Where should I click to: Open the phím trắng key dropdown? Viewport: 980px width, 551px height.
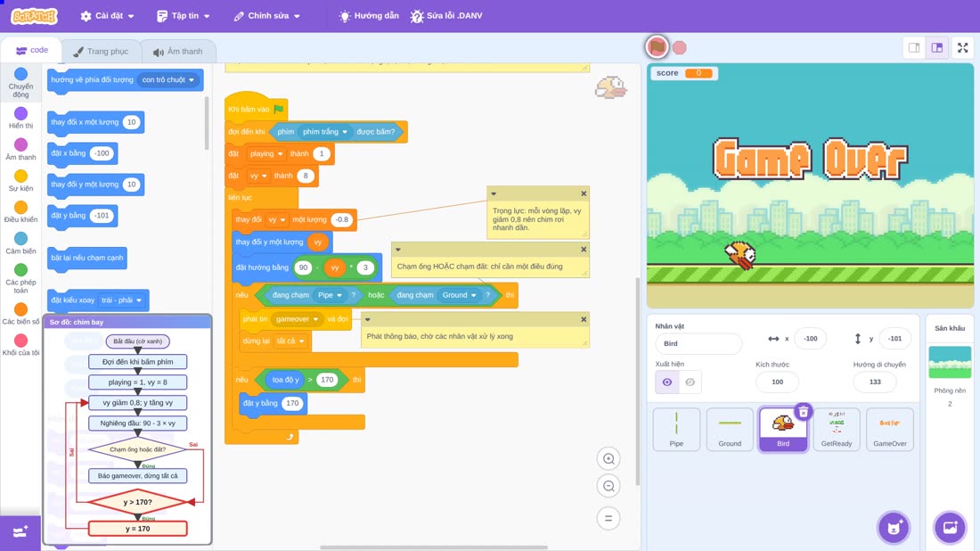pyautogui.click(x=325, y=132)
